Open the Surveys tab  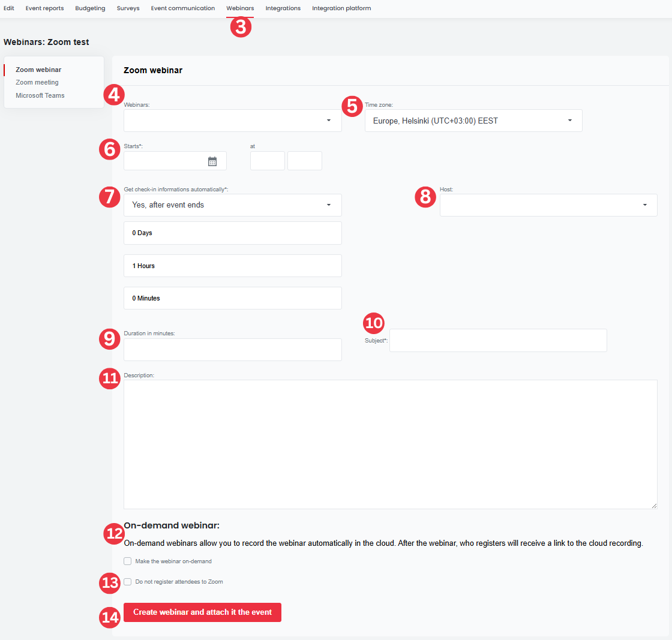click(128, 8)
